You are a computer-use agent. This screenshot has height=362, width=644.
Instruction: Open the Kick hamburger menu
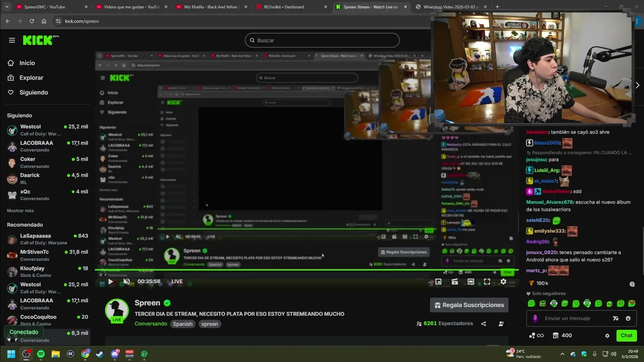click(x=12, y=40)
